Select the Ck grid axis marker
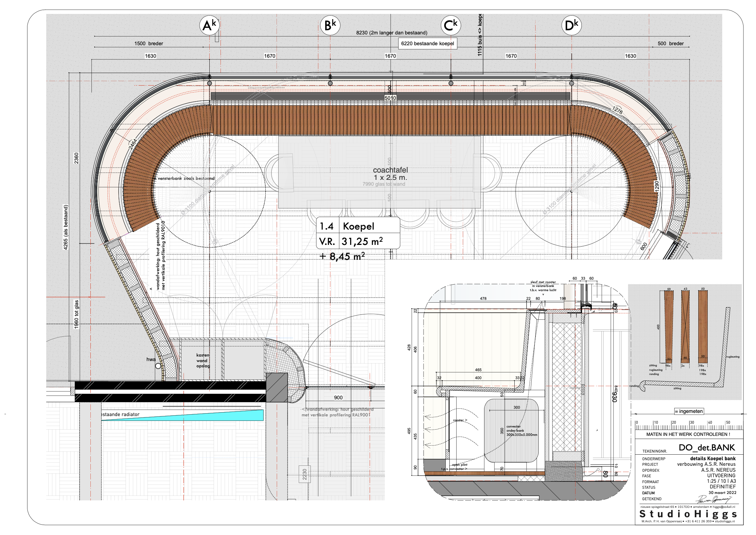This screenshot has width=756, height=535. tap(451, 25)
